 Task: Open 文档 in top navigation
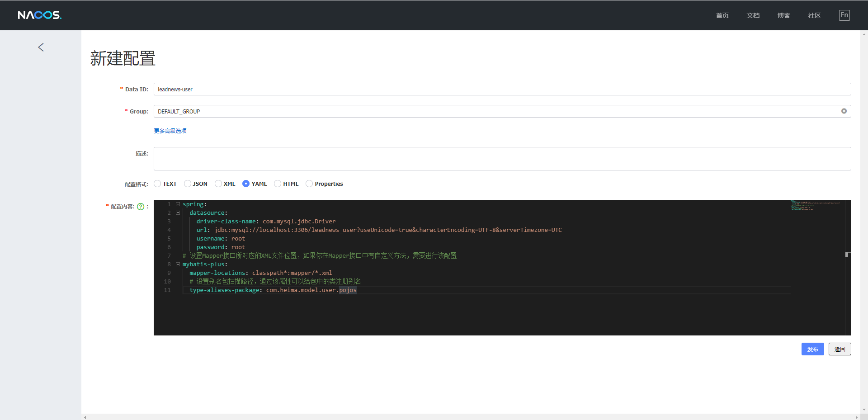pos(753,15)
